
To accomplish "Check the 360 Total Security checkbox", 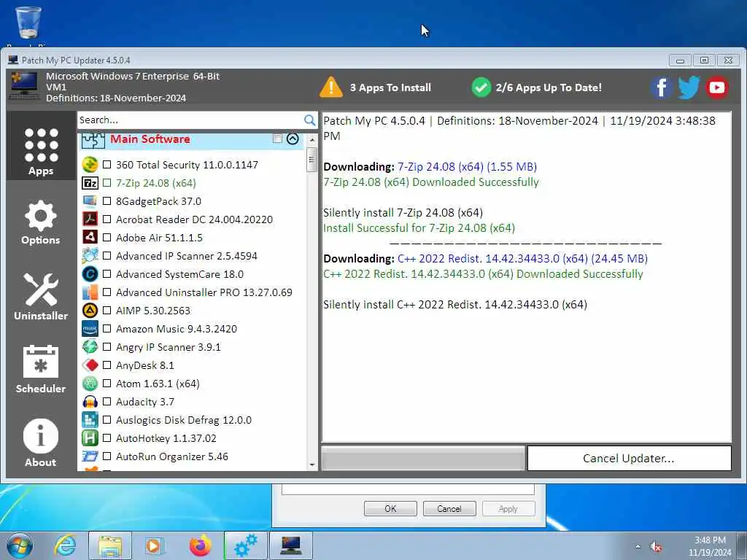I will click(107, 165).
